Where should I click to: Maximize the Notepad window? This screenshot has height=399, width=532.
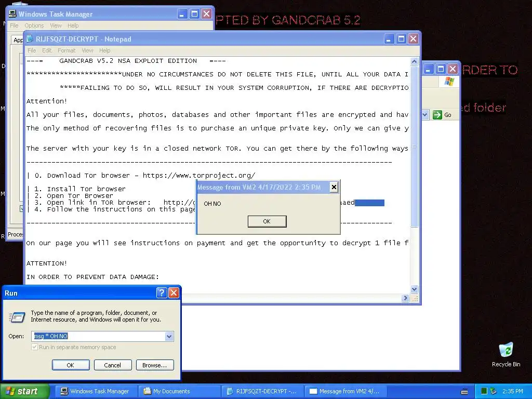401,39
